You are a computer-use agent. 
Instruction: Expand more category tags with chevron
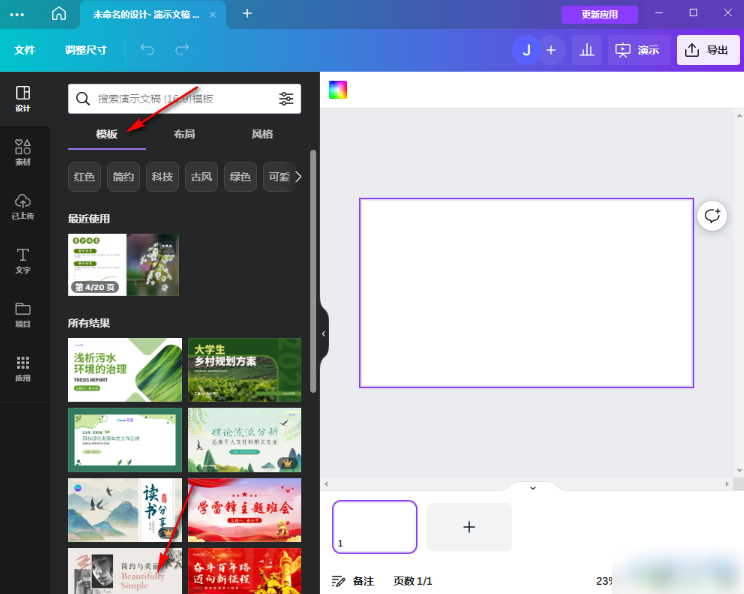point(297,177)
